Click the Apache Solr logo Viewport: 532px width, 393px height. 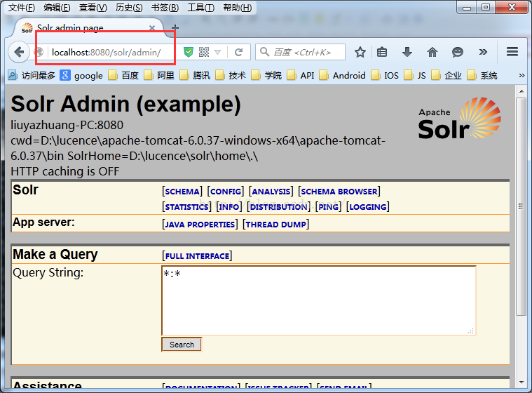(460, 118)
